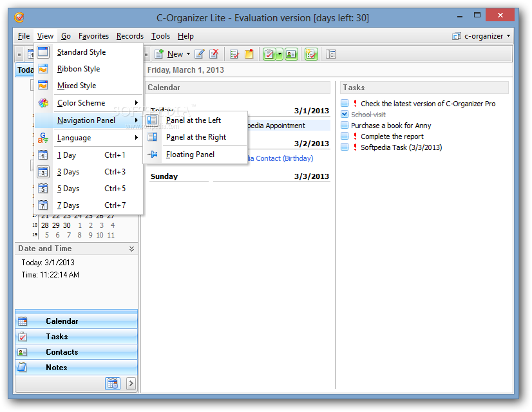Image resolution: width=532 pixels, height=412 pixels.
Task: Close the open View menu
Action: [45, 36]
